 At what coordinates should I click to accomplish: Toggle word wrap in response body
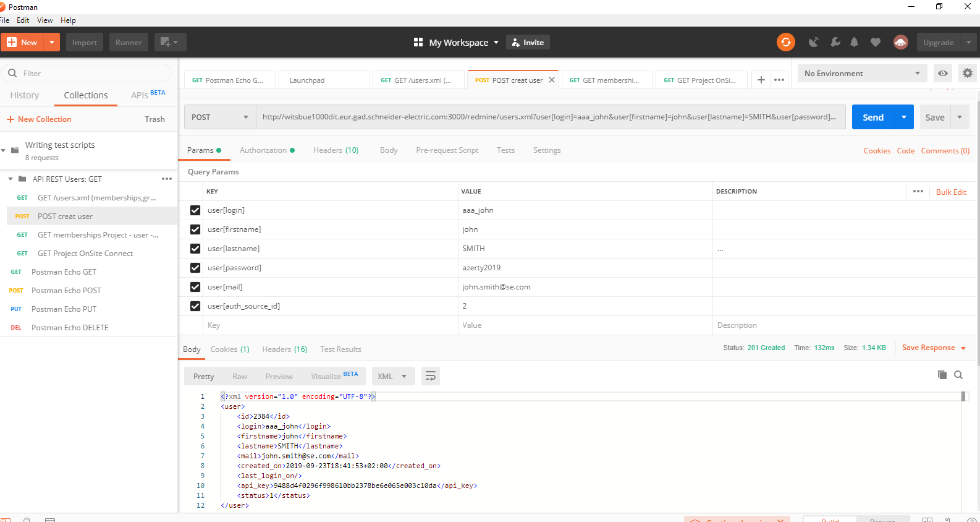(431, 376)
